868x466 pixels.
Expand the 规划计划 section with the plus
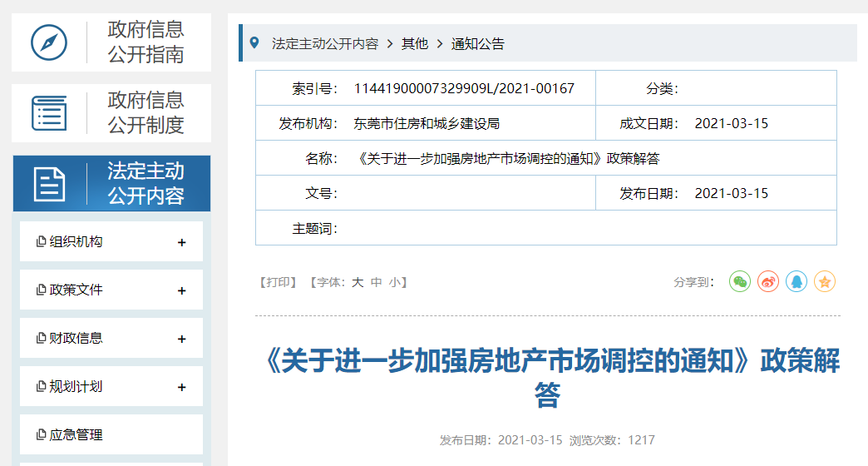pos(181,387)
